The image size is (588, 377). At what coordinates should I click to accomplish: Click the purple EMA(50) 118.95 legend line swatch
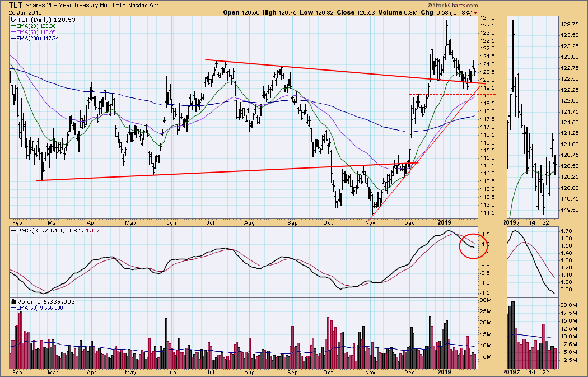coord(13,32)
